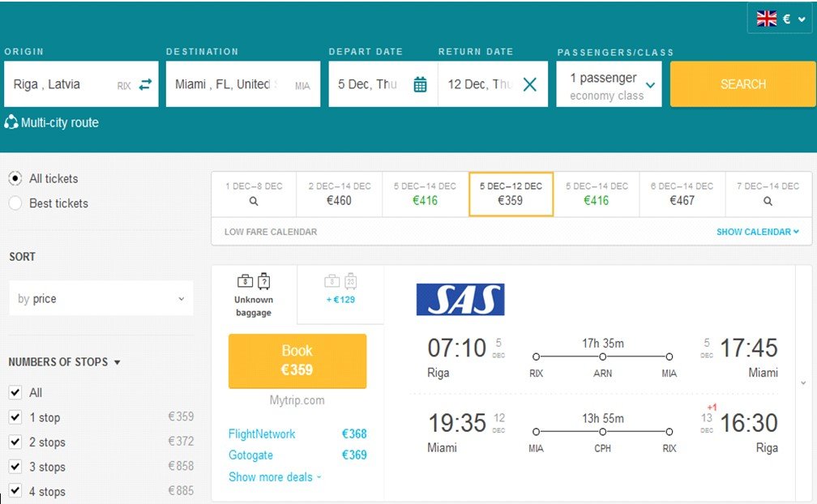The image size is (817, 504).
Task: Open the currency and language dropdown chevron
Action: pos(802,19)
